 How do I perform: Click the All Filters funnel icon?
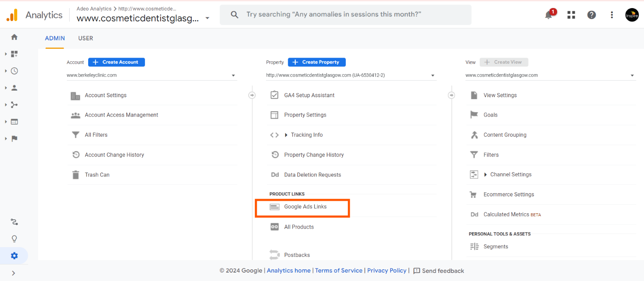(x=75, y=135)
